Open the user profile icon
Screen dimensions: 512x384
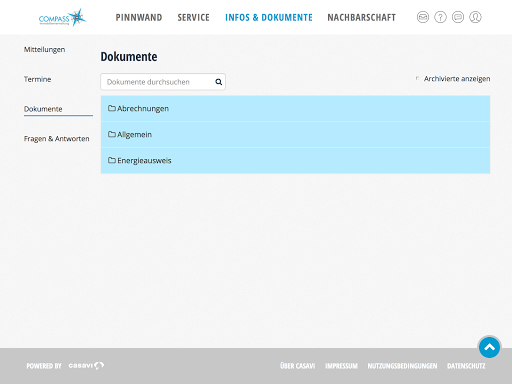[x=475, y=17]
